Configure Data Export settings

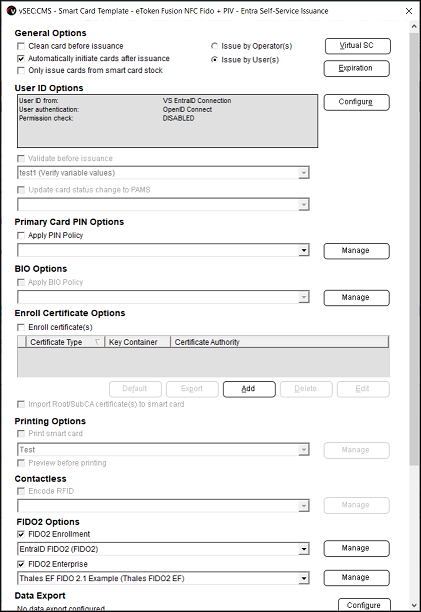pos(364,605)
